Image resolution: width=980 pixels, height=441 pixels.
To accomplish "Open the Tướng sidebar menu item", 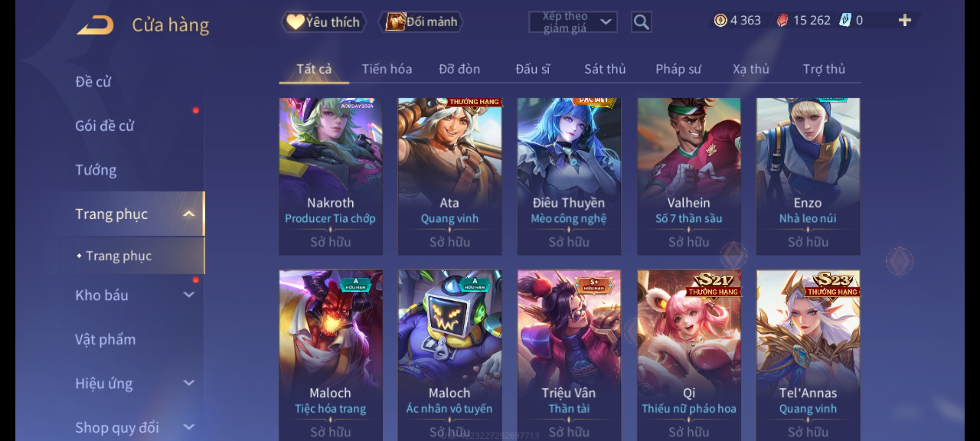I will click(96, 170).
